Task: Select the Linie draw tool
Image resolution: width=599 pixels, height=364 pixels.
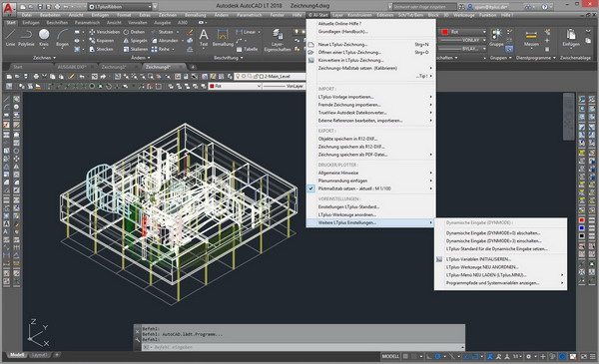Action: pyautogui.click(x=10, y=37)
